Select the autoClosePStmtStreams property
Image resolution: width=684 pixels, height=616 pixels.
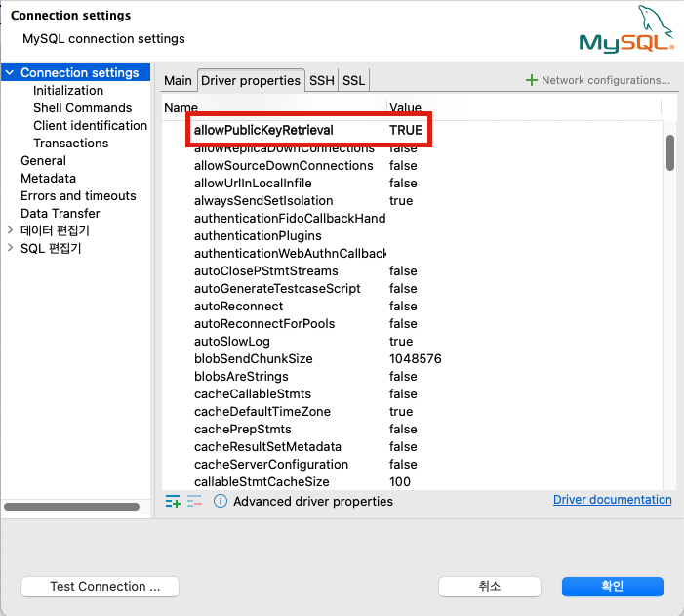266,270
